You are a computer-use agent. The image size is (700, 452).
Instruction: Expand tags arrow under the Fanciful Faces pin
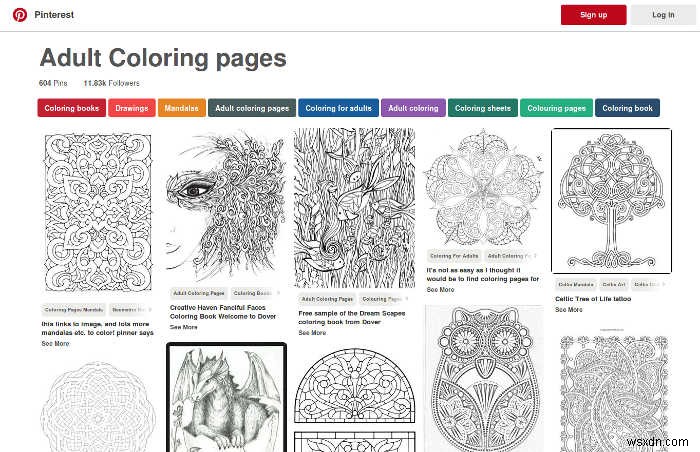[279, 293]
